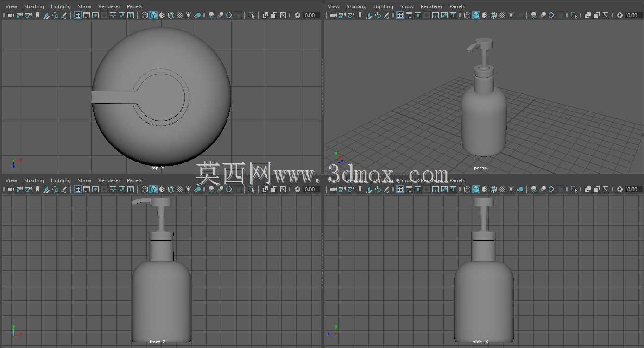Image resolution: width=644 pixels, height=348 pixels.
Task: Expand Shading menu in front view panel
Action: coord(34,180)
